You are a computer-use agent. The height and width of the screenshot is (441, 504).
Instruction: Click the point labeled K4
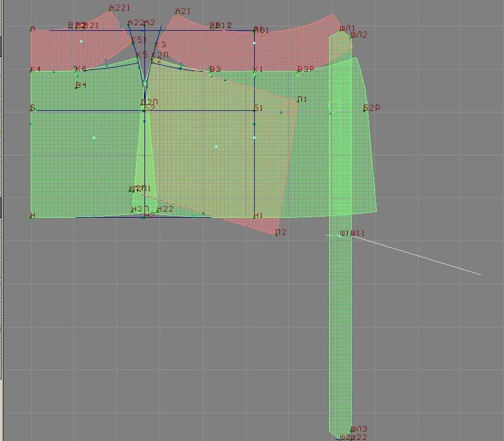[31, 71]
